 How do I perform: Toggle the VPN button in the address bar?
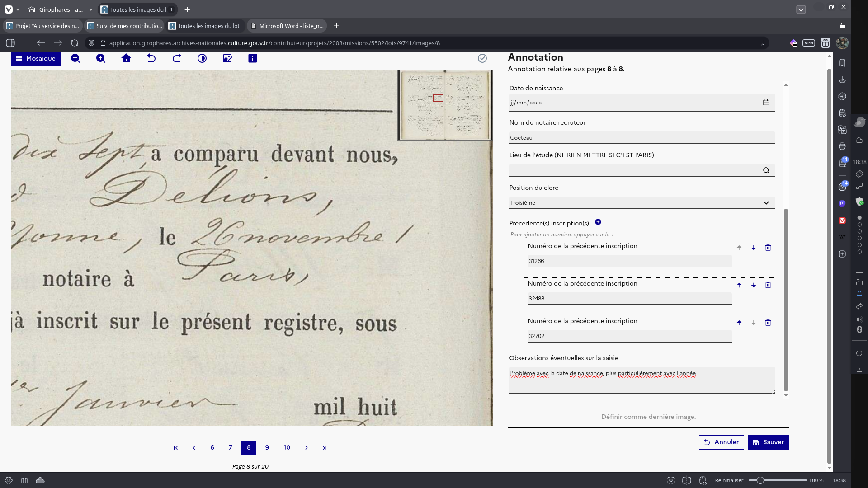coord(808,43)
